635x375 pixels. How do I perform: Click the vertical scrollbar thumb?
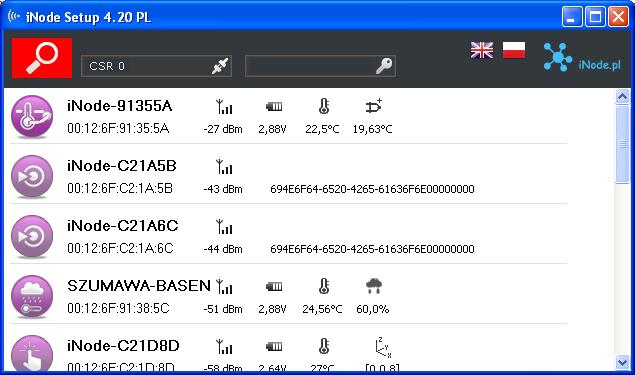pyautogui.click(x=622, y=144)
